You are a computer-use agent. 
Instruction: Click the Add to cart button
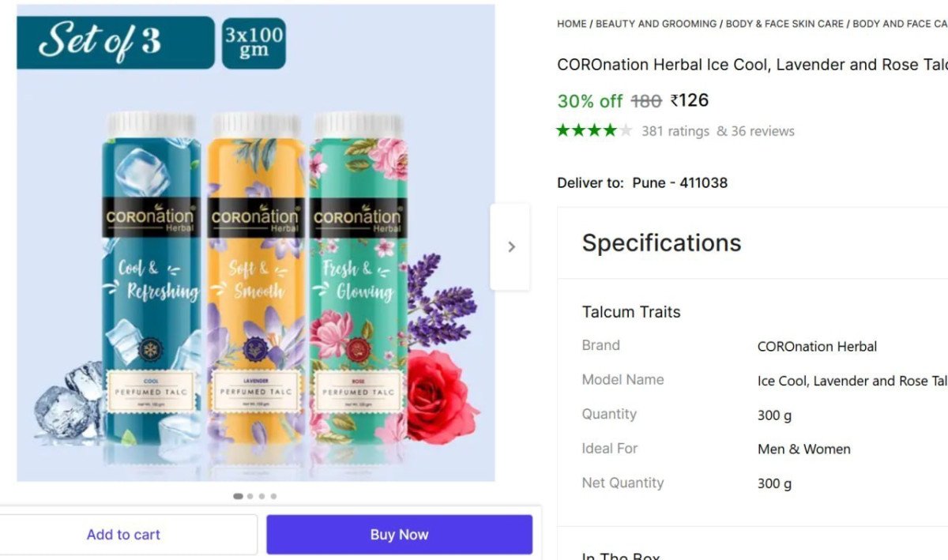pyautogui.click(x=123, y=534)
